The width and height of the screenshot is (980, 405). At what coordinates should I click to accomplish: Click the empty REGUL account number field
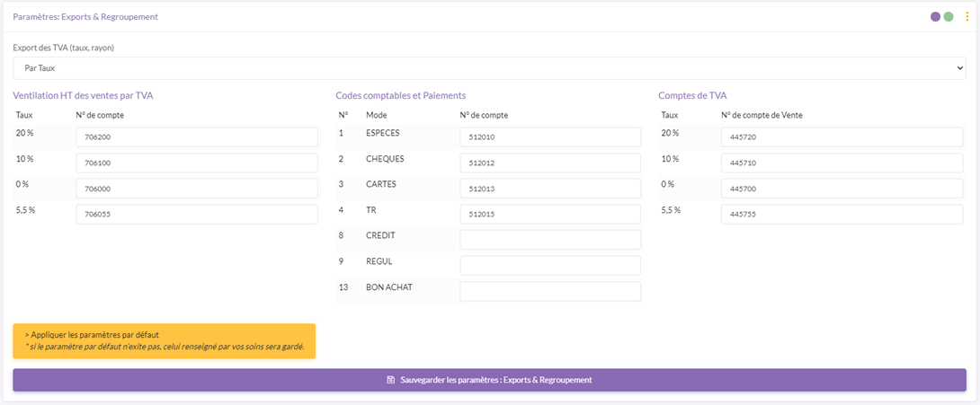[x=549, y=266]
